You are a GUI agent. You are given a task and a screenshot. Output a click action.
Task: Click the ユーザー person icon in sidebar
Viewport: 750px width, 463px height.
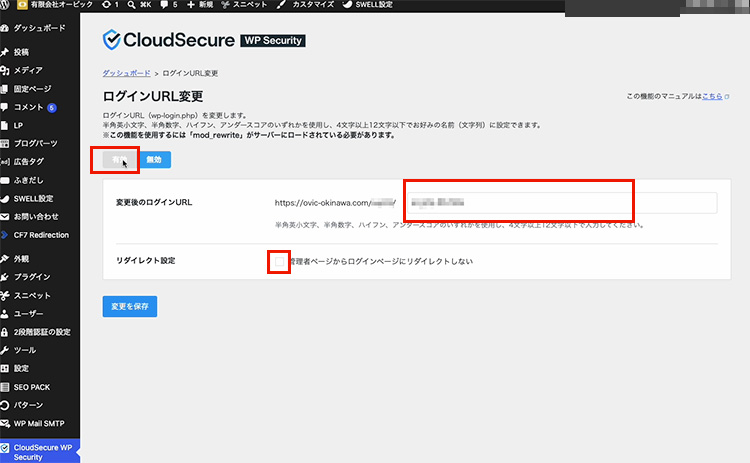5,314
